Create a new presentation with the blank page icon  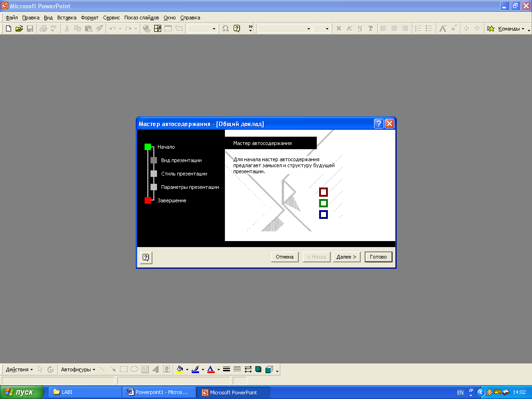tap(8, 29)
